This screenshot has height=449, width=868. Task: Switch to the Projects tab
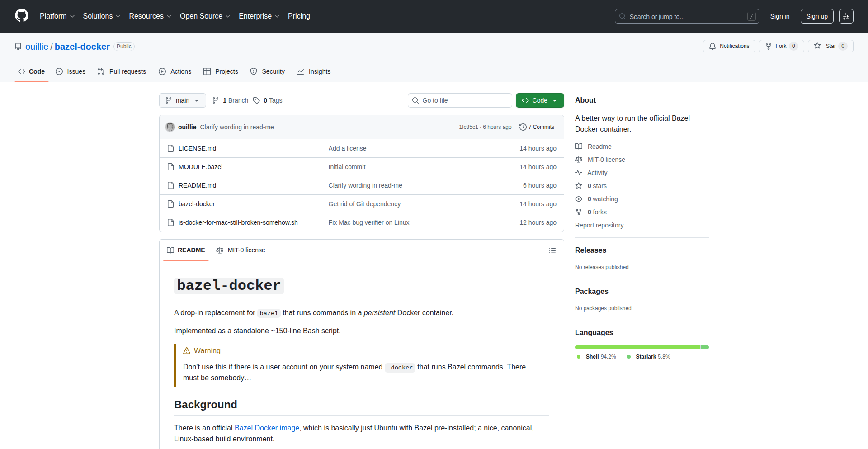coord(221,71)
